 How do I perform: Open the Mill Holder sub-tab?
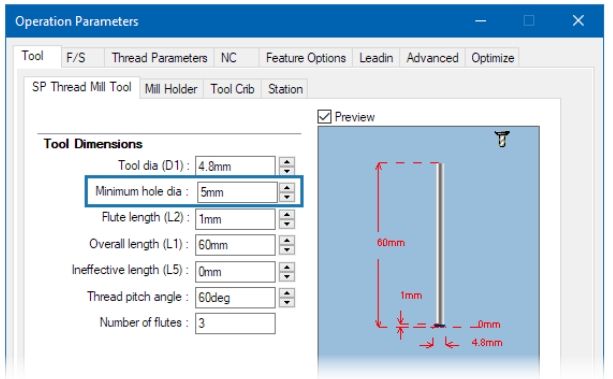[x=171, y=89]
